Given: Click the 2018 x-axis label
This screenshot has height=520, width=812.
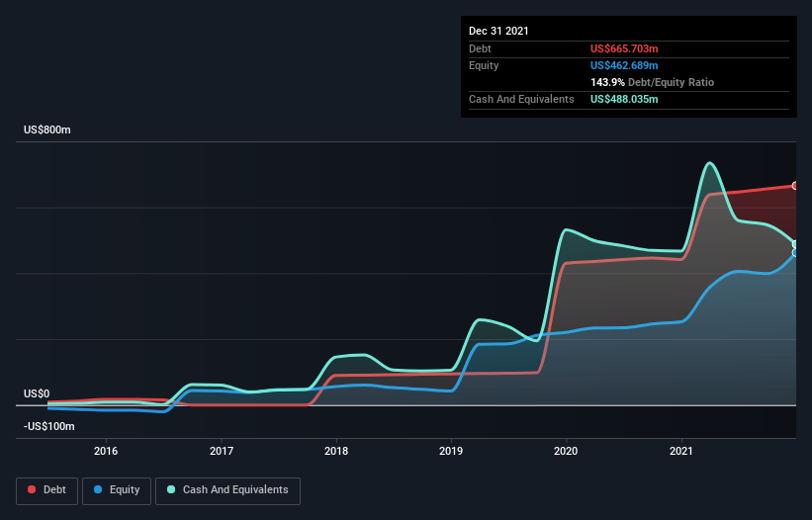Looking at the screenshot, I should (x=336, y=451).
